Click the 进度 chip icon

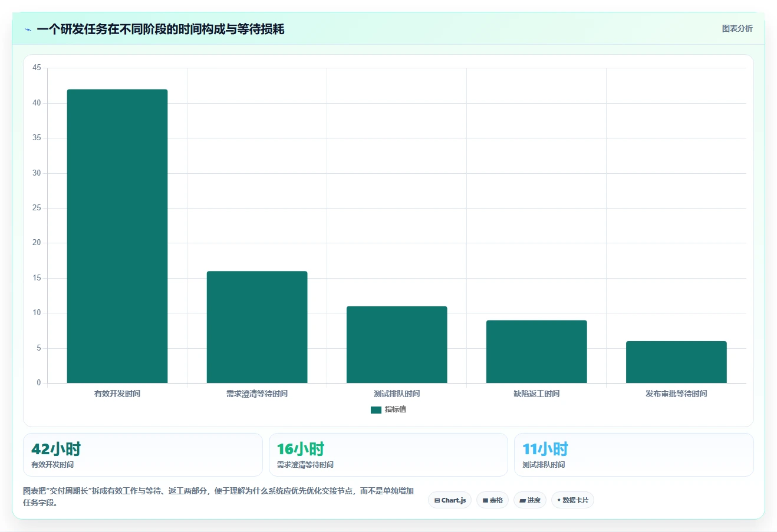pos(522,501)
